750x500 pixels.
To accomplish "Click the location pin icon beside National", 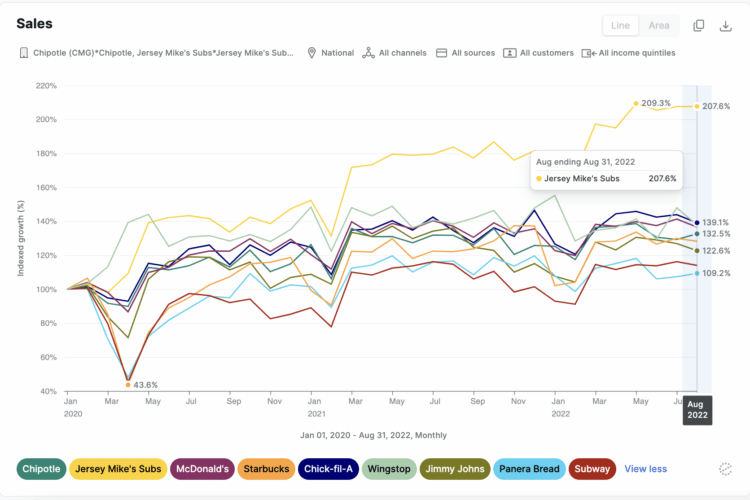I will 311,53.
